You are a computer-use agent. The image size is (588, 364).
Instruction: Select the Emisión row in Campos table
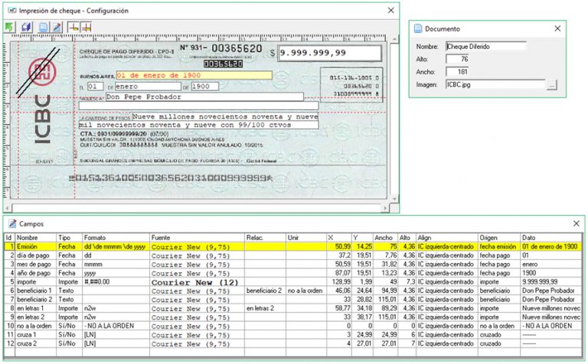pyautogui.click(x=293, y=246)
